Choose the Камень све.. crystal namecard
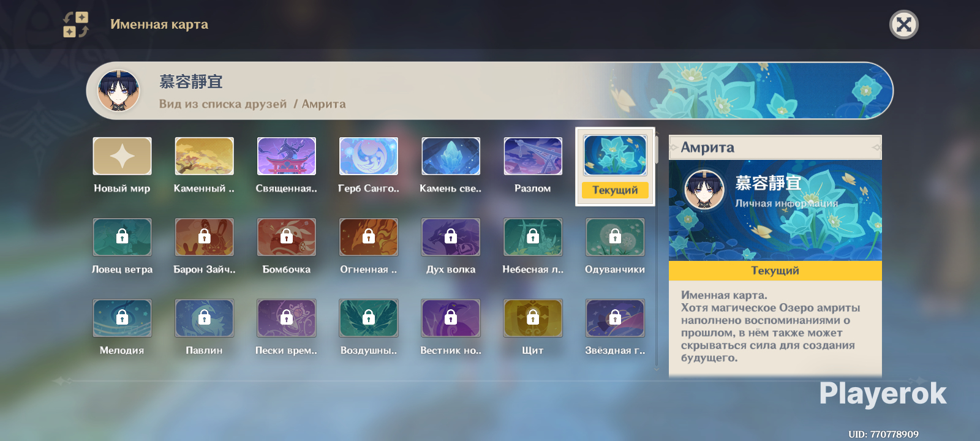The width and height of the screenshot is (980, 441). [450, 156]
